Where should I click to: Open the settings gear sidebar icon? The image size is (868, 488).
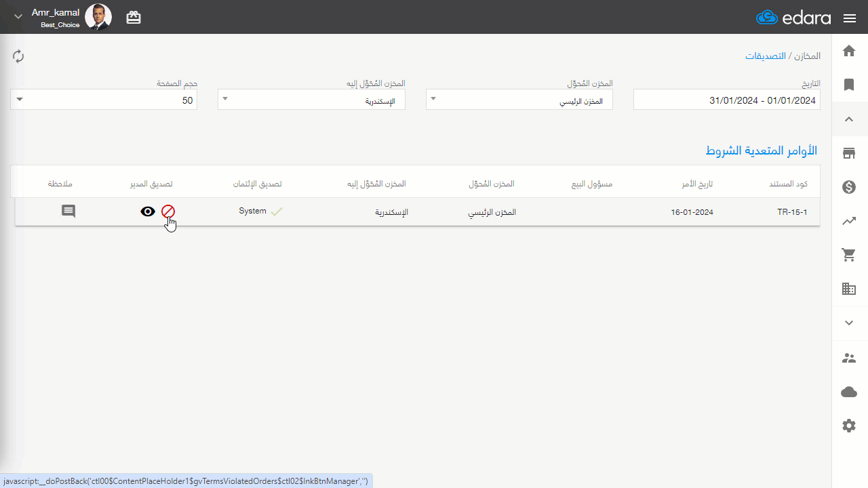(x=849, y=426)
